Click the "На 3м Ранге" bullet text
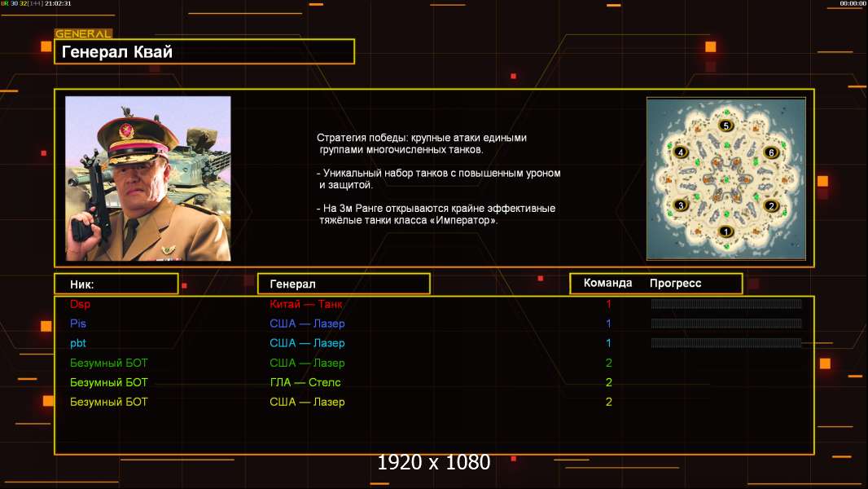 click(436, 214)
